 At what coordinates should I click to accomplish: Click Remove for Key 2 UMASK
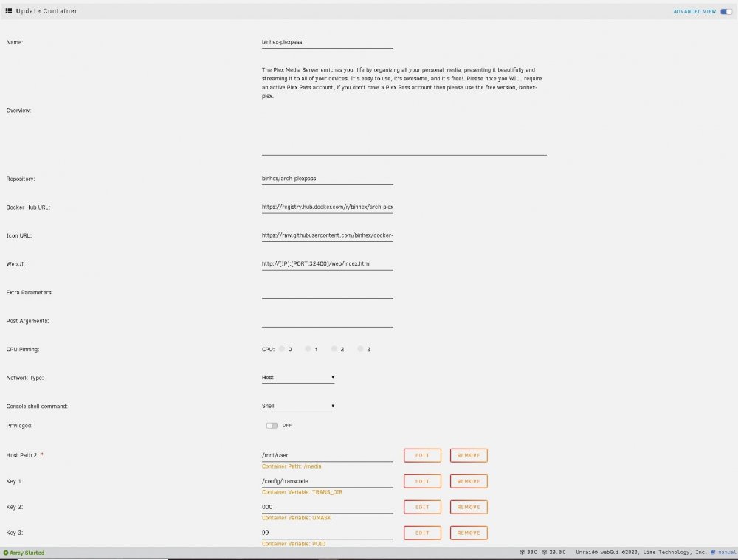tap(469, 508)
